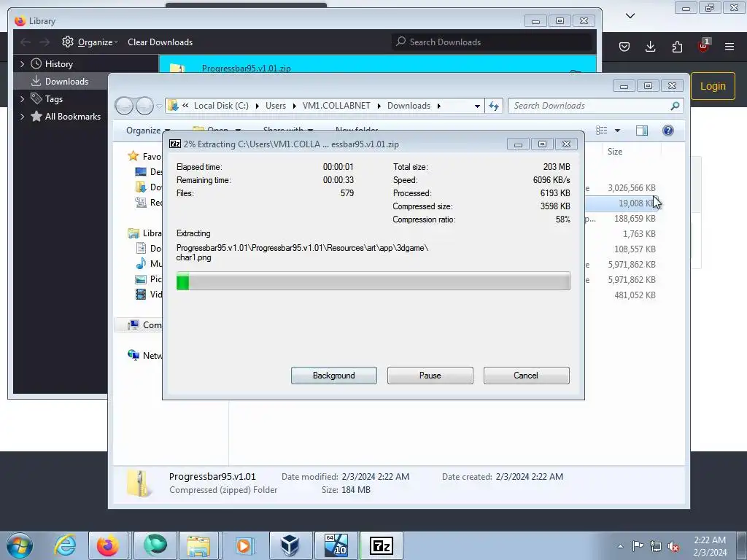Open taskbar clock showing 2:22 AM
Image resolution: width=747 pixels, height=560 pixels.
pos(710,546)
